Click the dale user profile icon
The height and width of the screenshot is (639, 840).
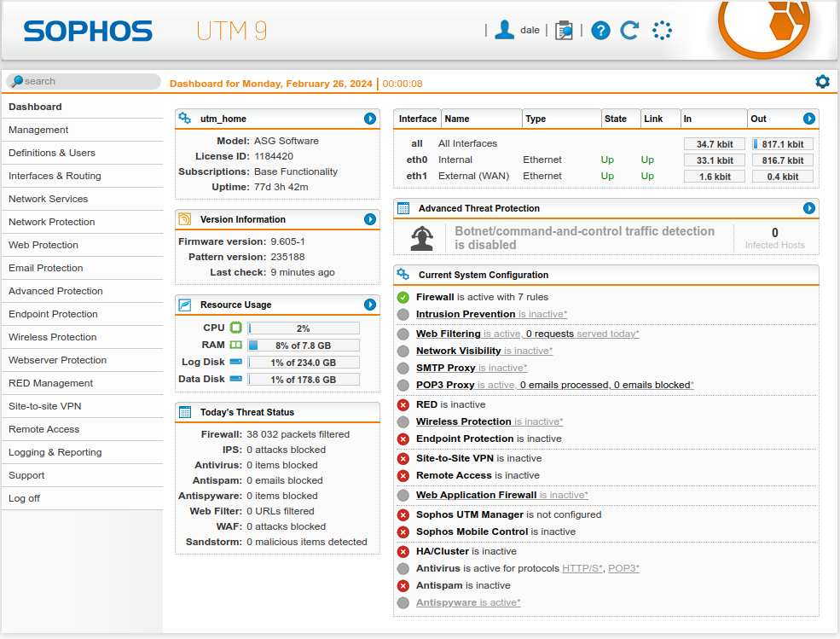tap(505, 29)
